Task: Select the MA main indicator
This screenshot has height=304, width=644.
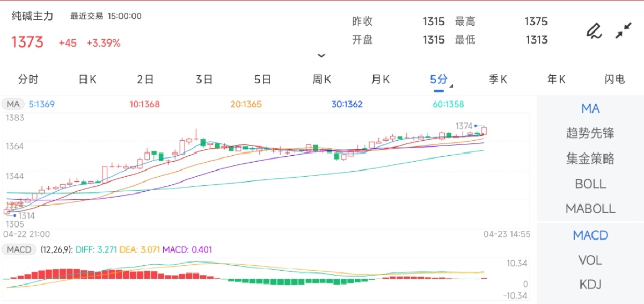Action: click(x=590, y=109)
